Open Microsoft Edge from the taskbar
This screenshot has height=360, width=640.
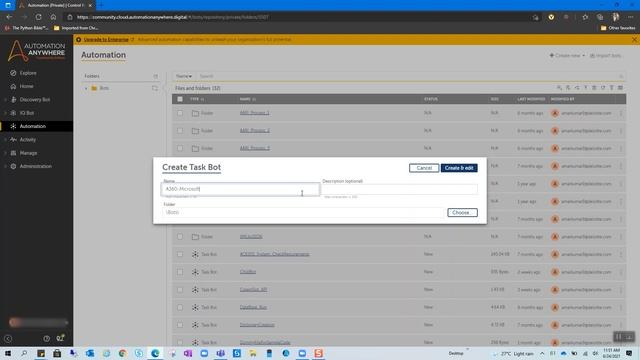155,353
